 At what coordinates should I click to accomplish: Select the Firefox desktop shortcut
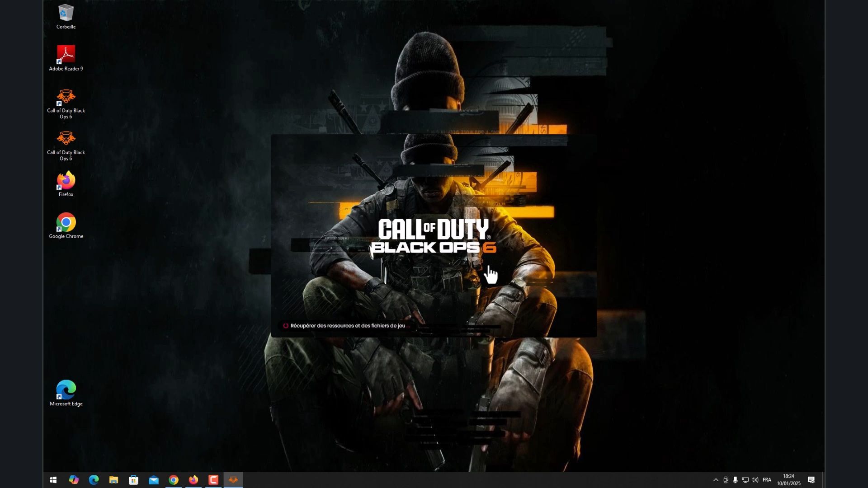(66, 184)
